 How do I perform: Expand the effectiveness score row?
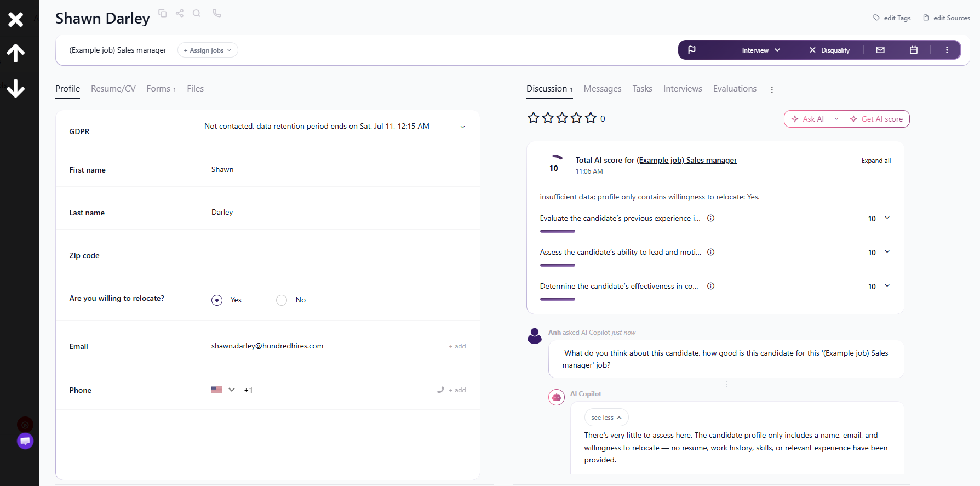point(887,286)
